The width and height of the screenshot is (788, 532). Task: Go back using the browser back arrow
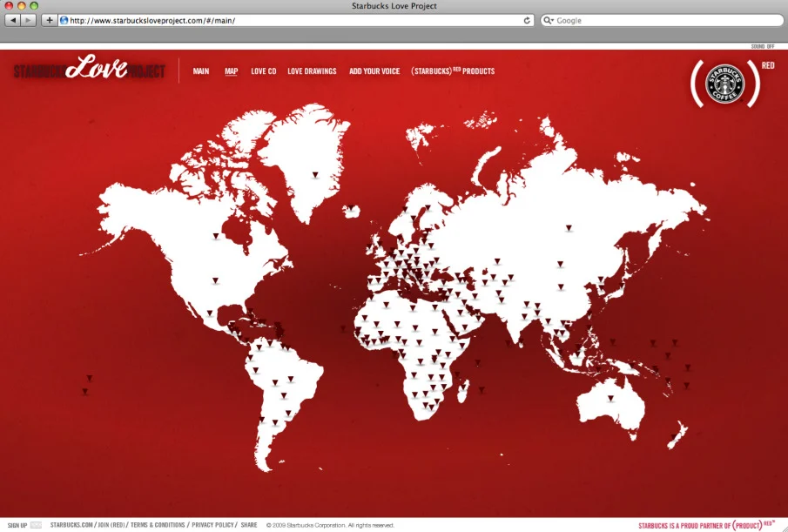[13, 20]
